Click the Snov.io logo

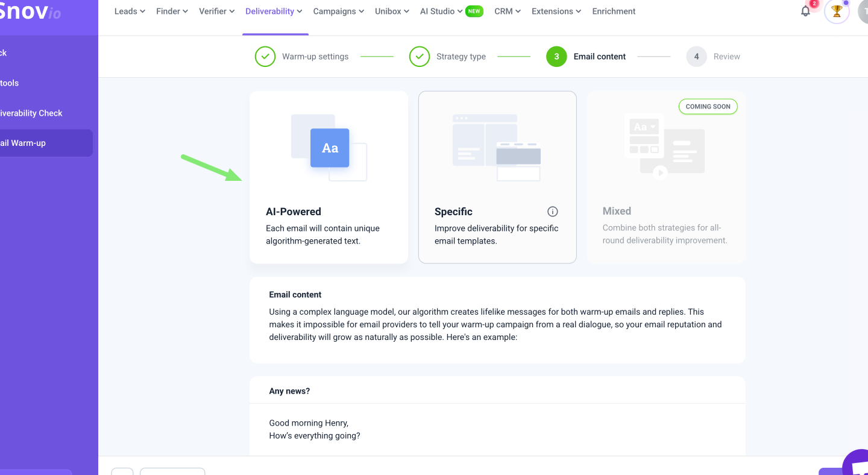30,12
